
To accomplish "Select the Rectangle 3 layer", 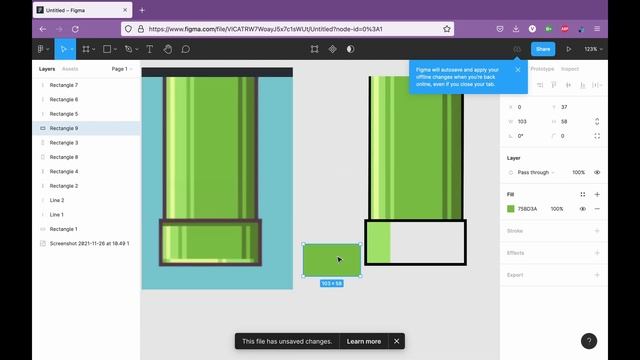I will click(x=87, y=142).
